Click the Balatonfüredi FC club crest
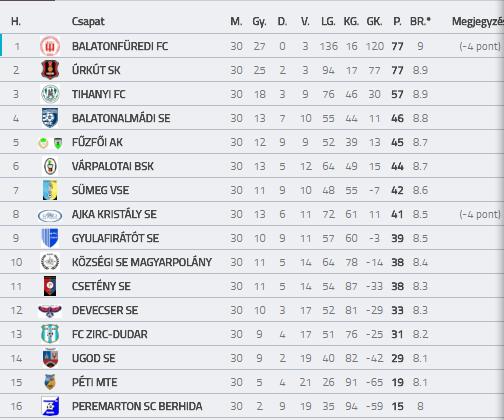This screenshot has width=504, height=420. tap(50, 46)
